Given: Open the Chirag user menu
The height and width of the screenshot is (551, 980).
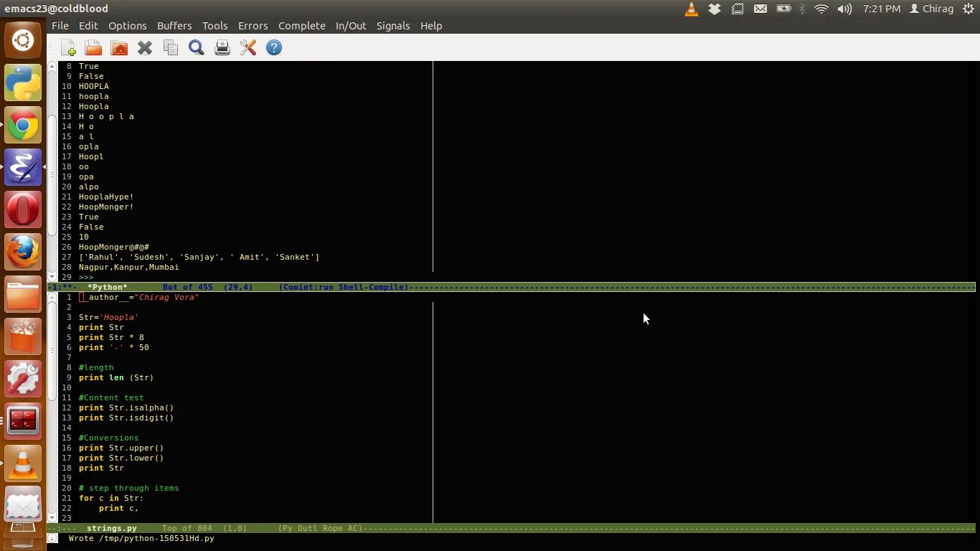Looking at the screenshot, I should tap(931, 9).
